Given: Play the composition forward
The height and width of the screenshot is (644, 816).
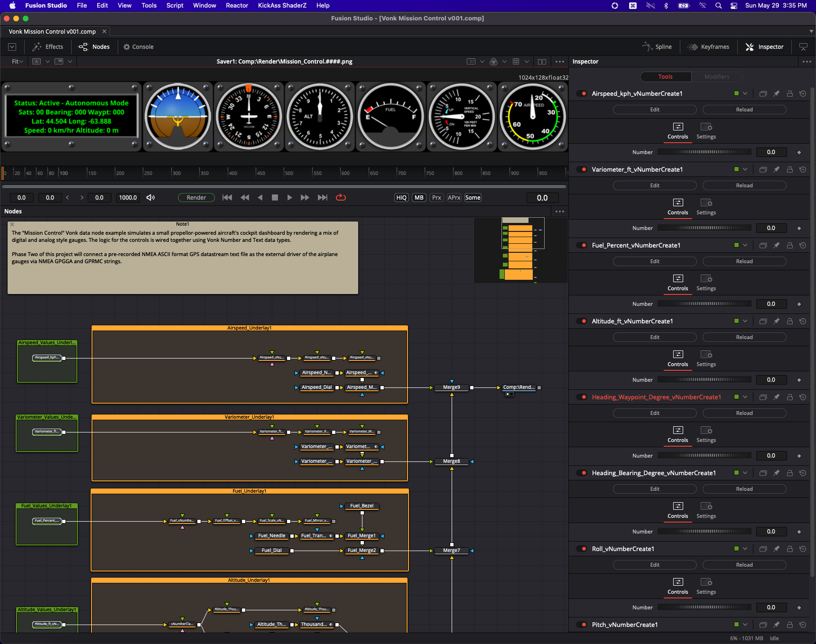Looking at the screenshot, I should [289, 198].
